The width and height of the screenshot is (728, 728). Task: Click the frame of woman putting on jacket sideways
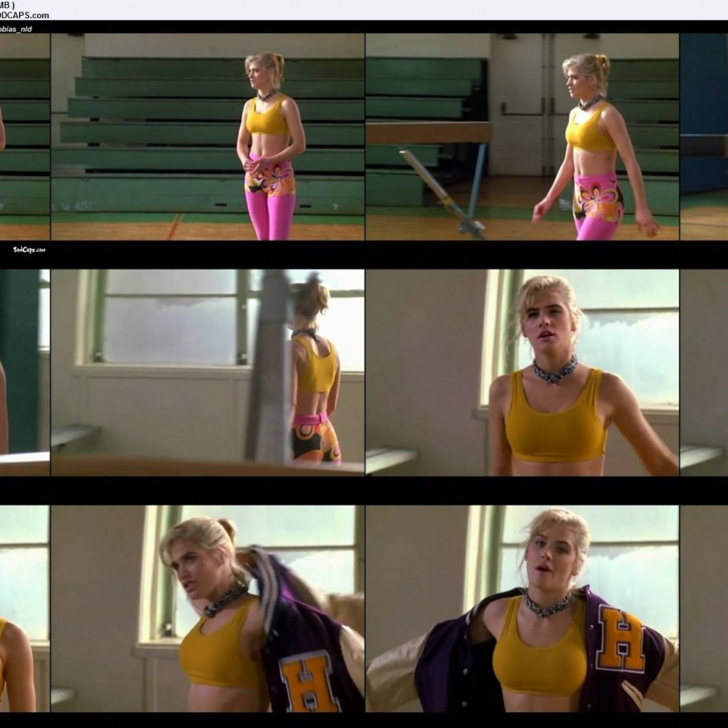tap(207, 608)
